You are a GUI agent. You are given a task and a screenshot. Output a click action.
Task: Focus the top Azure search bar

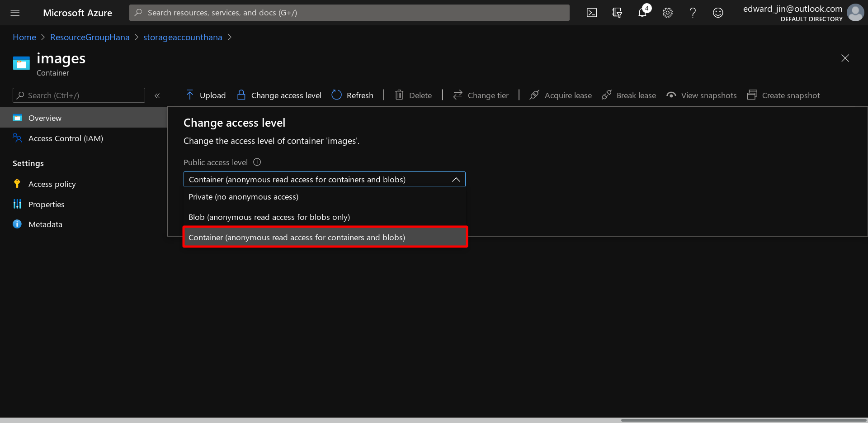(349, 13)
